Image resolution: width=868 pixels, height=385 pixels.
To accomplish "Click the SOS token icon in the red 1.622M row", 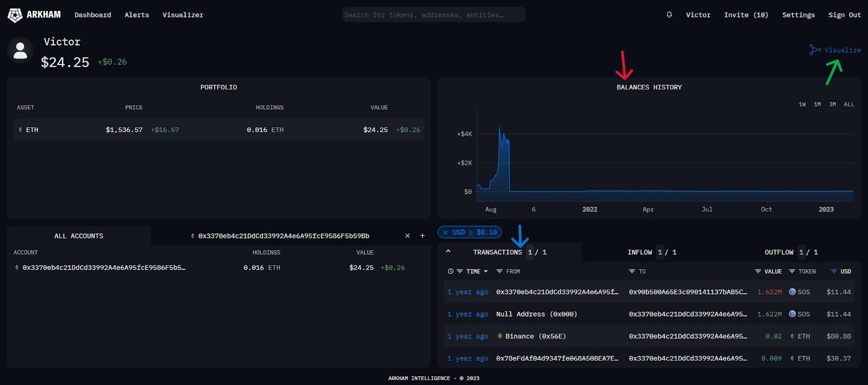I will pos(792,292).
